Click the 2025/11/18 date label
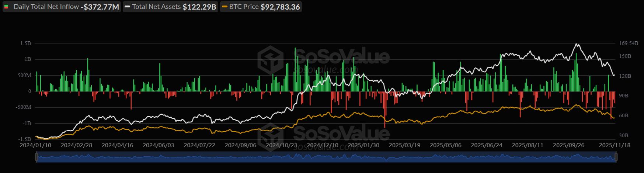This screenshot has height=173, width=644. 615,145
